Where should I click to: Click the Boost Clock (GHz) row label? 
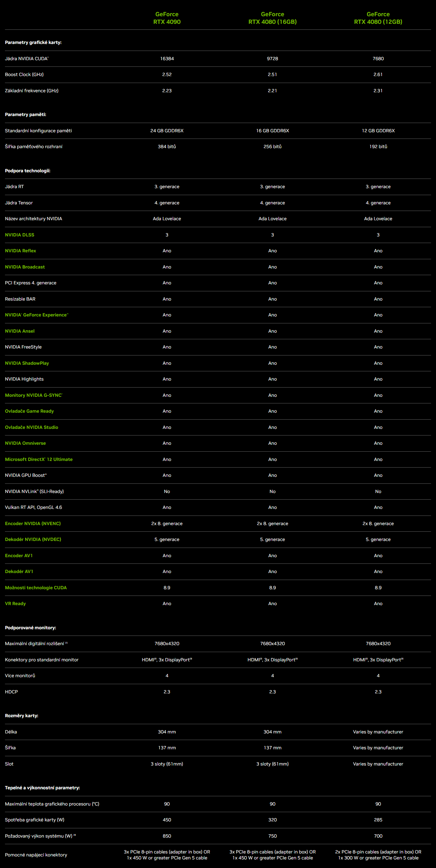coord(24,74)
